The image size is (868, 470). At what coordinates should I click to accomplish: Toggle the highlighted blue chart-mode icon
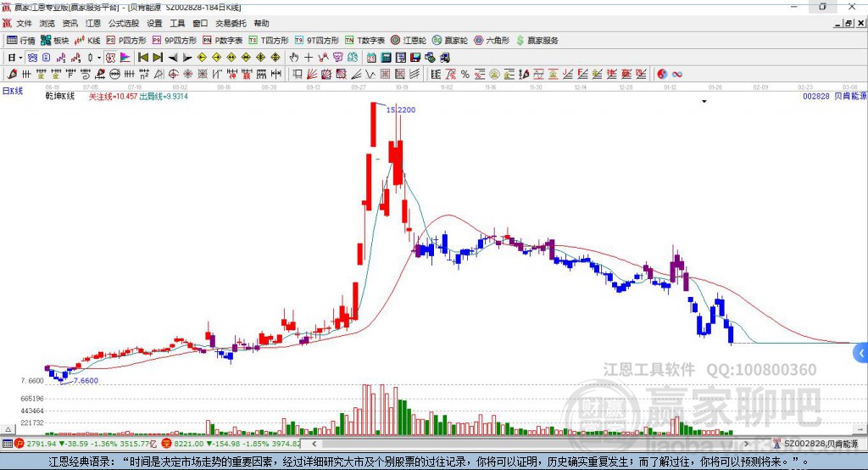click(33, 58)
